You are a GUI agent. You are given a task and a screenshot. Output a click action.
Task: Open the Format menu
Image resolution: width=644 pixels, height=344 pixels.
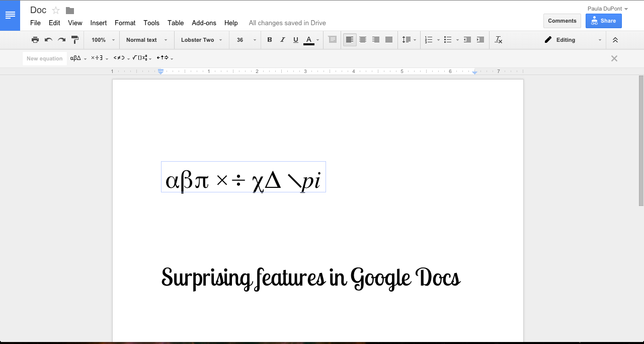[x=125, y=23]
